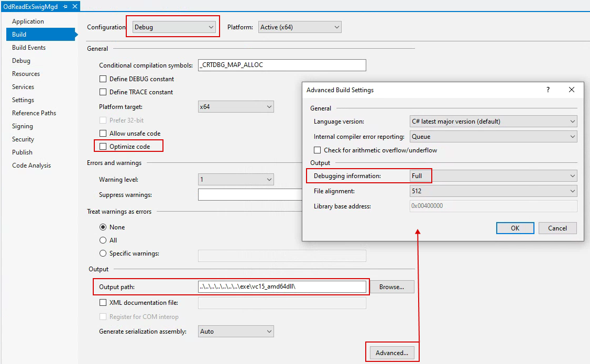Expand the Language version combo box

coord(493,122)
